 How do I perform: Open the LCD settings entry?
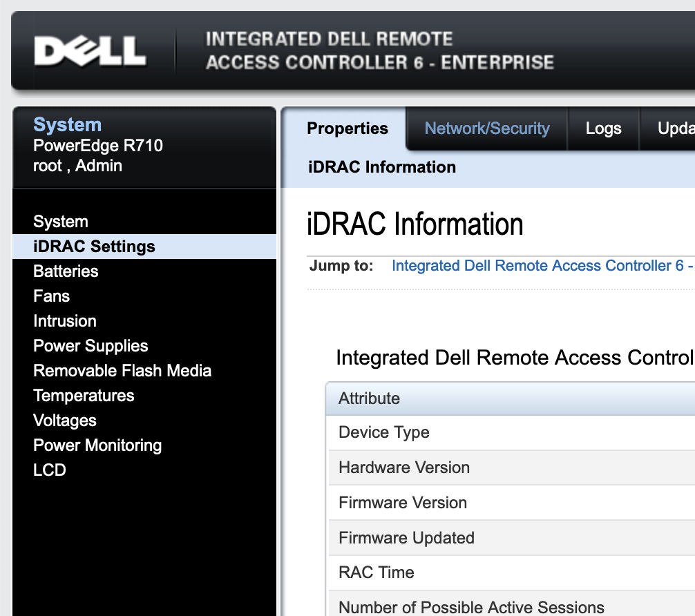(50, 470)
